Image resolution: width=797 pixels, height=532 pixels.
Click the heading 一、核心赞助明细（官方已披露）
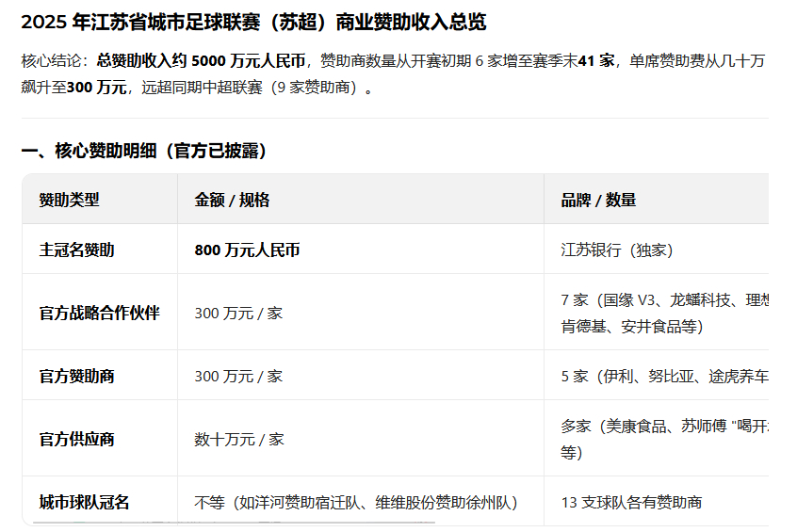point(144,151)
